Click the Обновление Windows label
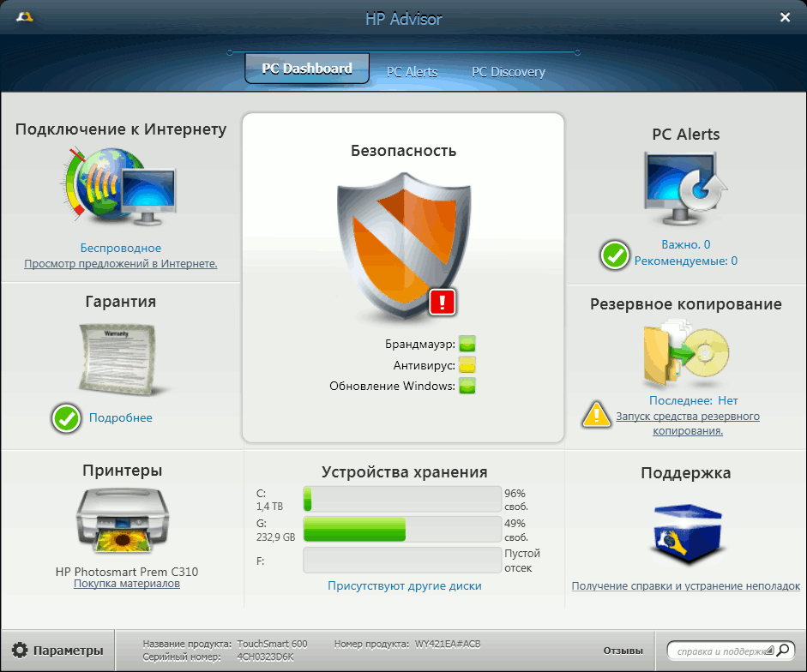The width and height of the screenshot is (807, 672). pos(392,386)
